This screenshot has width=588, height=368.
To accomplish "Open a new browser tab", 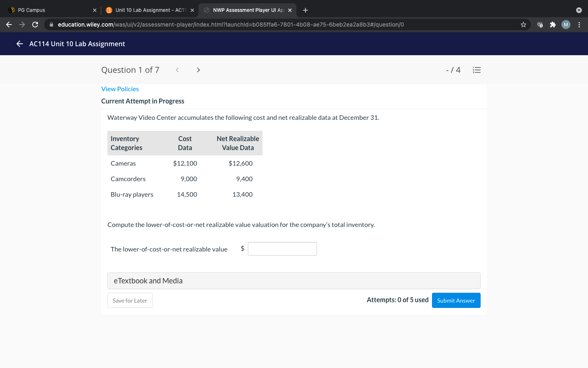I will [305, 10].
